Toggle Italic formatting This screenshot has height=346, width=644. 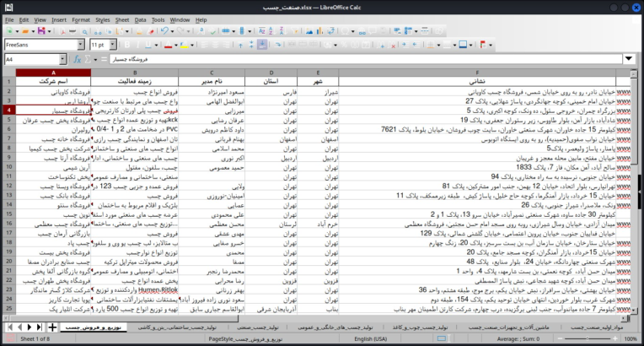pos(137,45)
